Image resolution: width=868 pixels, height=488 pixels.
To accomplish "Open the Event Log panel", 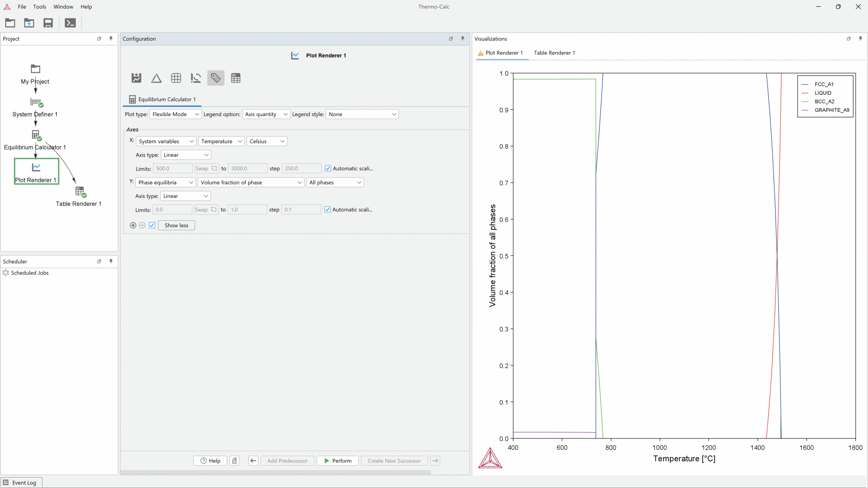I will tap(22, 483).
